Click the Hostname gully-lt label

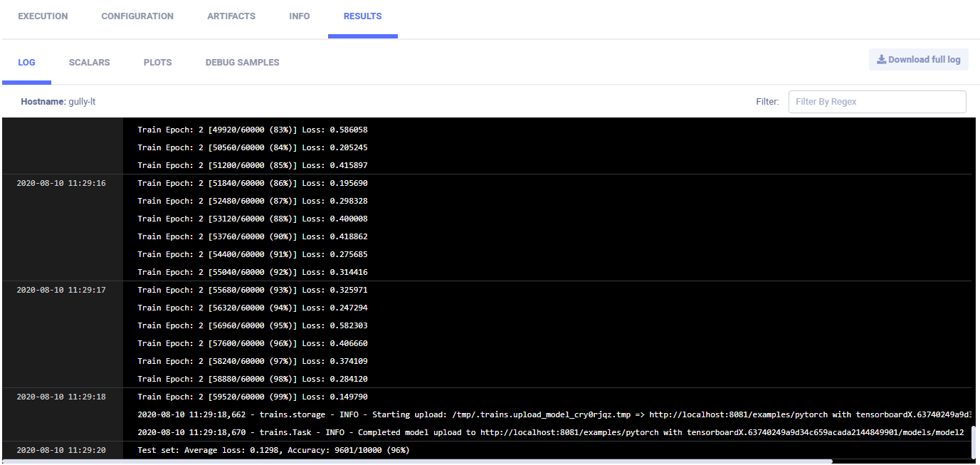click(x=58, y=102)
